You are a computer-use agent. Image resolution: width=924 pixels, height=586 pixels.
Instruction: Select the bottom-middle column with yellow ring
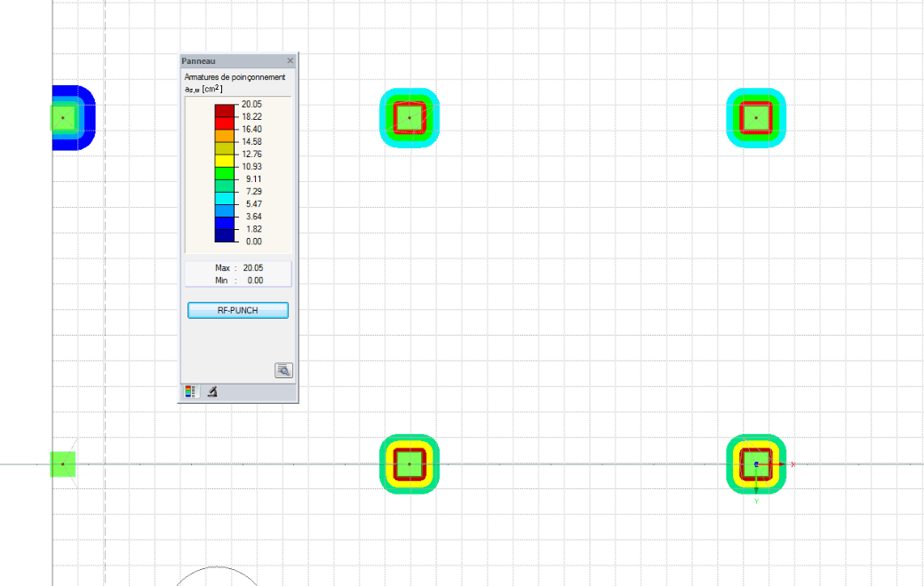(410, 464)
